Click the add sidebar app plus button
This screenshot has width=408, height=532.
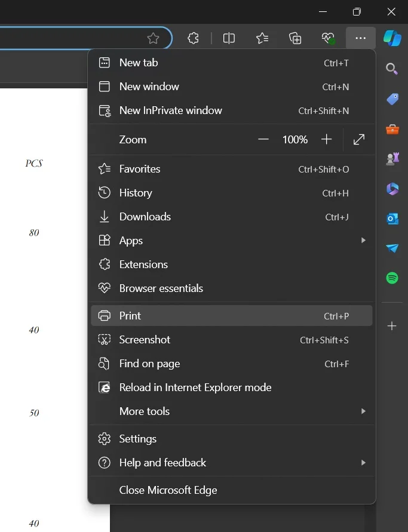392,326
